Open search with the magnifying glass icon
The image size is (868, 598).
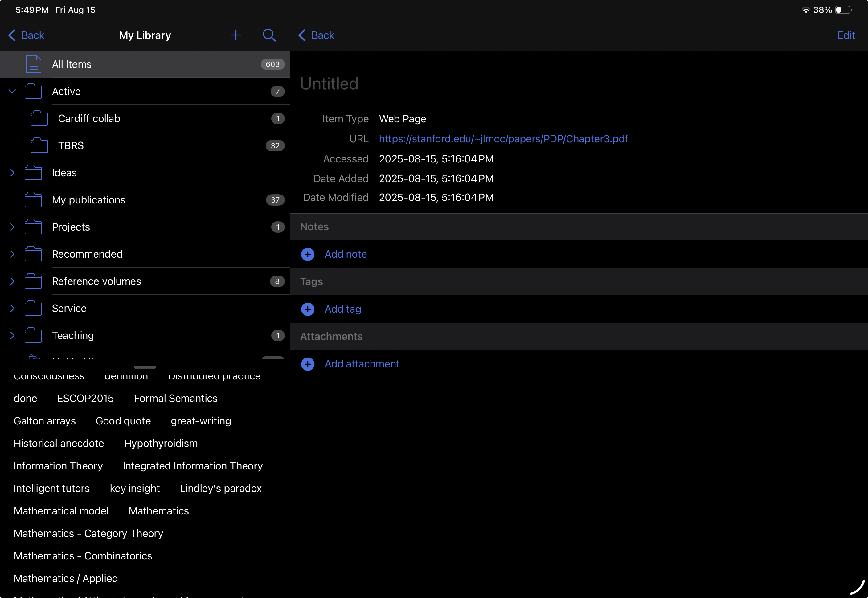[x=269, y=35]
